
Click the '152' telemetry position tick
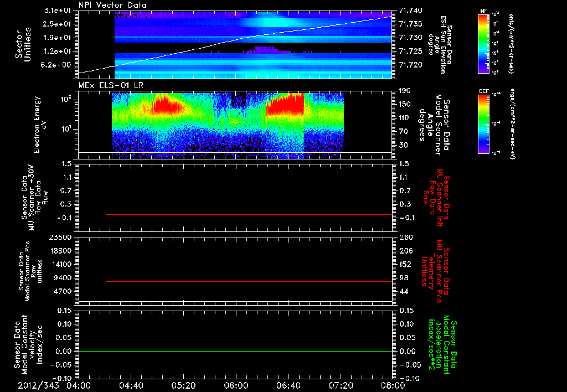pyautogui.click(x=405, y=264)
